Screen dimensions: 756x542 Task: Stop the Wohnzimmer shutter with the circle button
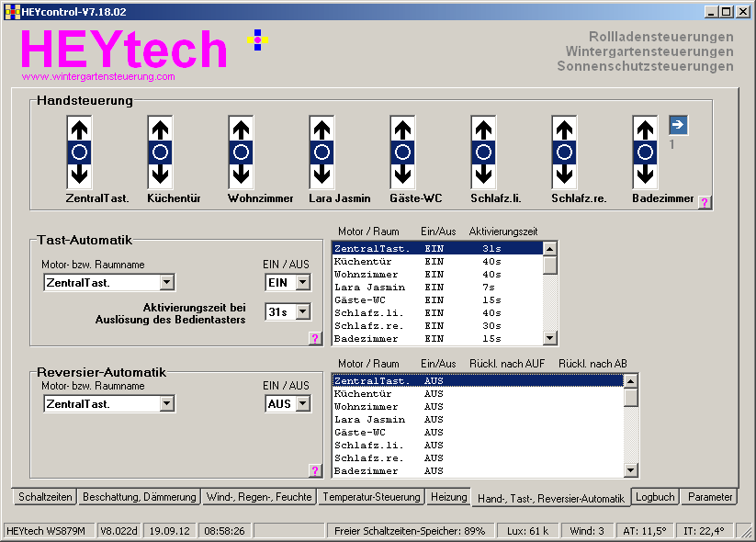(x=241, y=152)
